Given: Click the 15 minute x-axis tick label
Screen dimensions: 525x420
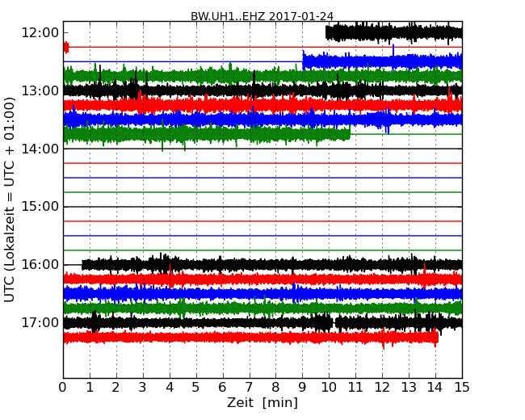Looking at the screenshot, I should 462,387.
